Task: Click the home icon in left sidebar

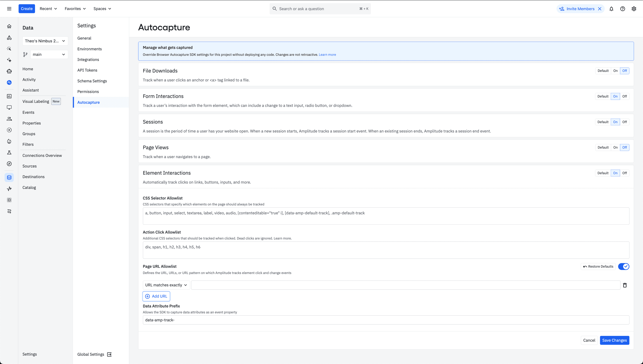Action: pyautogui.click(x=9, y=26)
